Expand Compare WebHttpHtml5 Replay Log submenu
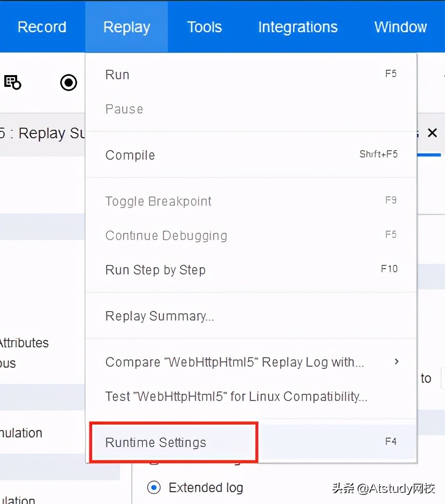Screen dimensions: 445x504 251,362
